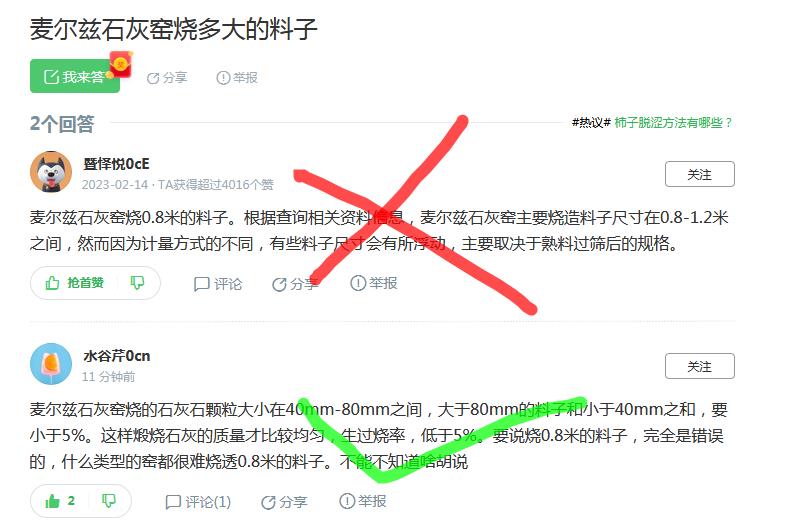Upvote first answer with 抢首赞 thumbs-up
789x529 pixels.
[74, 283]
